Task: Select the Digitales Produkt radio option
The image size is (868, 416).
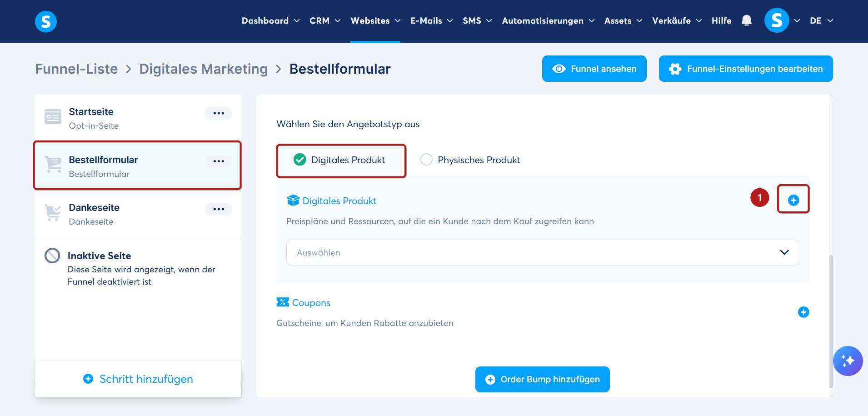Action: tap(299, 160)
